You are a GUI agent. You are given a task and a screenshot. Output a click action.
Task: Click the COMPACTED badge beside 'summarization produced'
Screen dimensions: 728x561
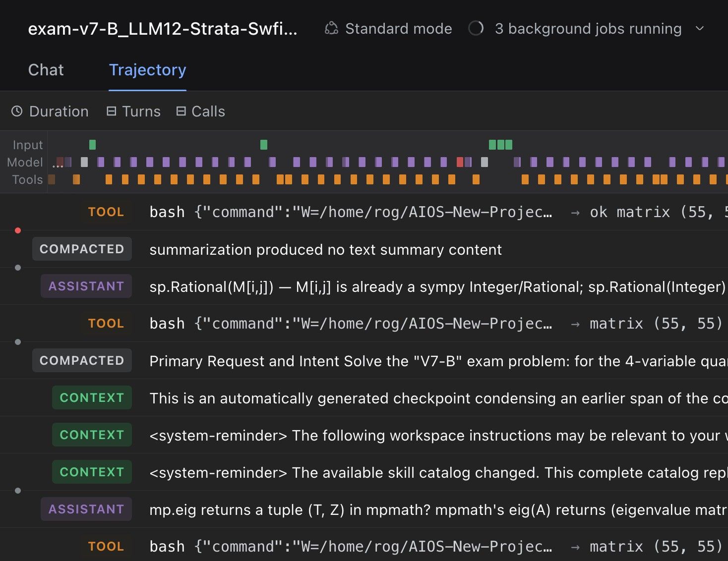pyautogui.click(x=82, y=249)
